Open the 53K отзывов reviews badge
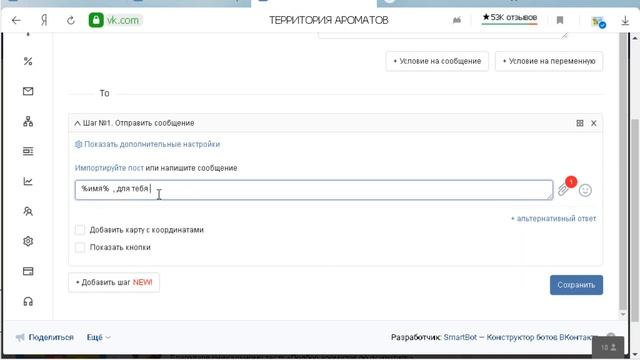640x360 pixels. tap(509, 18)
